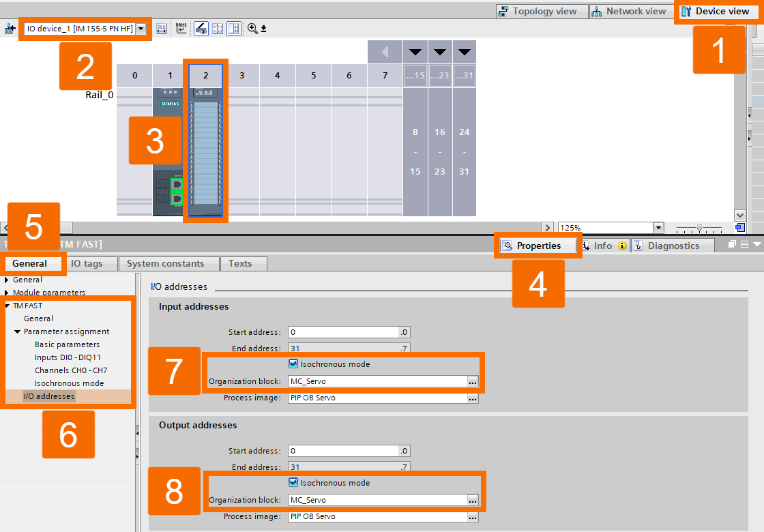This screenshot has width=764, height=532.
Task: Toggle the show address labels eye icon
Action: [x=201, y=29]
